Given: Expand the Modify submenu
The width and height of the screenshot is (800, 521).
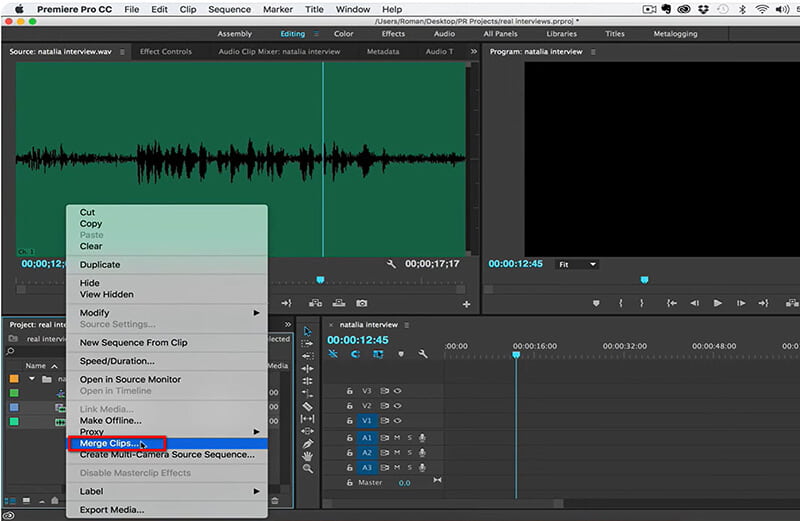Looking at the screenshot, I should pyautogui.click(x=167, y=312).
